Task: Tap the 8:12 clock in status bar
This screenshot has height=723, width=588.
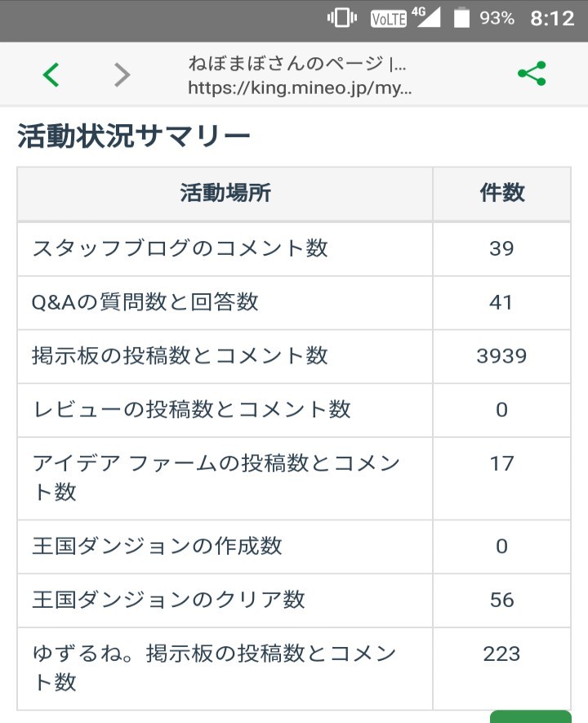Action: click(552, 19)
